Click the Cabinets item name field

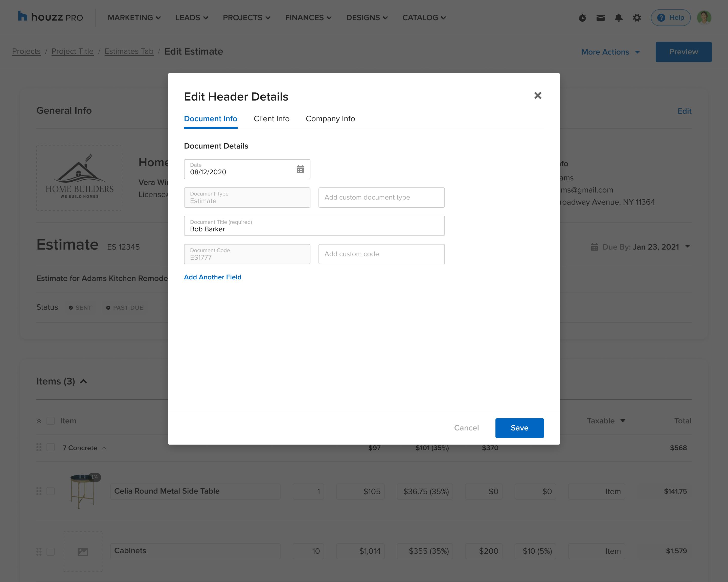pos(195,551)
